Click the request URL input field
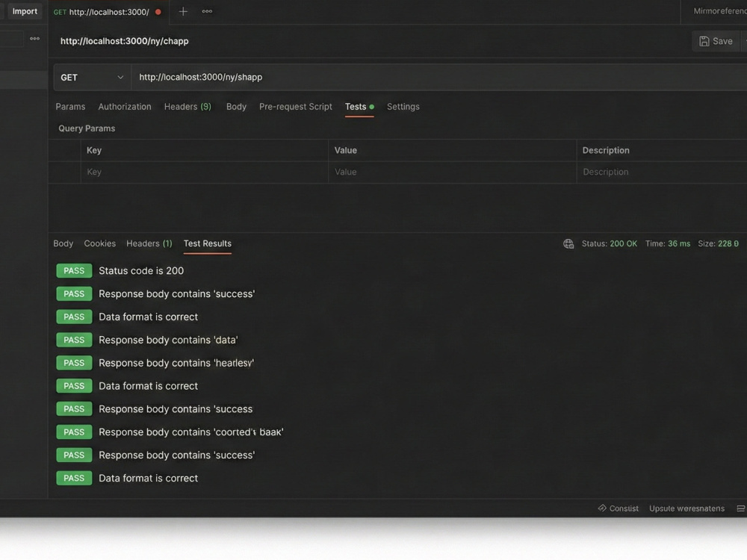747x560 pixels. pos(438,77)
